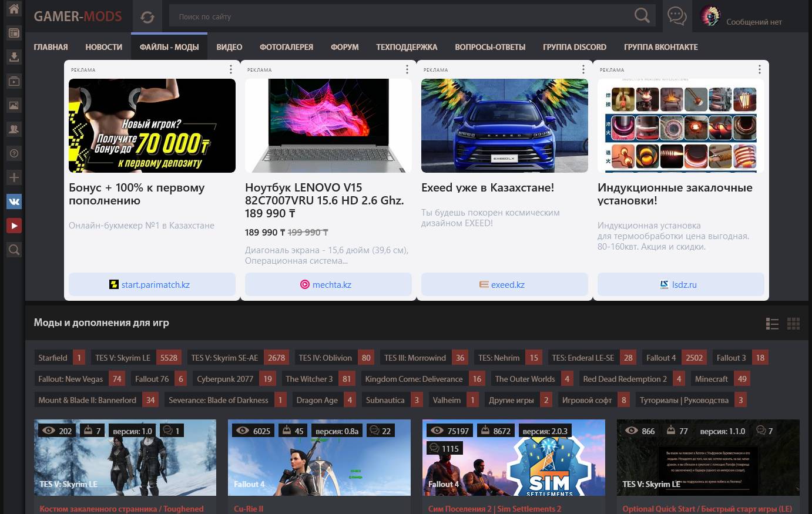This screenshot has height=514, width=812.
Task: Click the start.parimatch.kz ad button
Action: click(152, 284)
